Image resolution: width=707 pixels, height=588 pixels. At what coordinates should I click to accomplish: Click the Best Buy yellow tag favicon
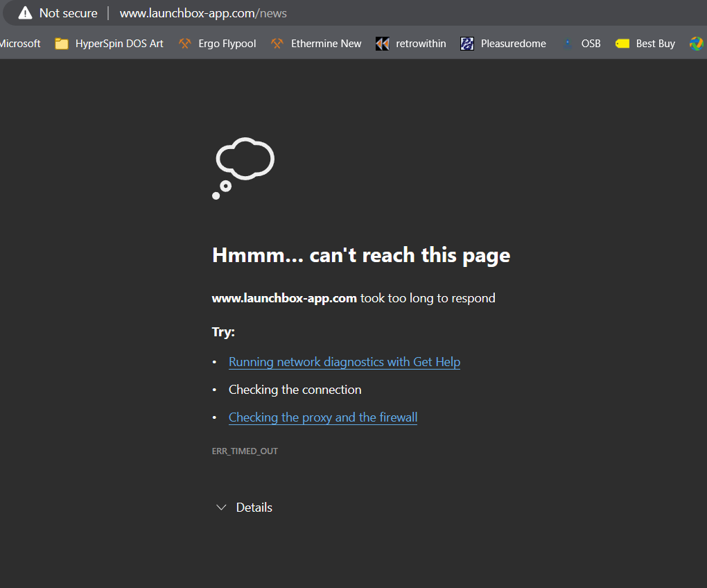(622, 44)
